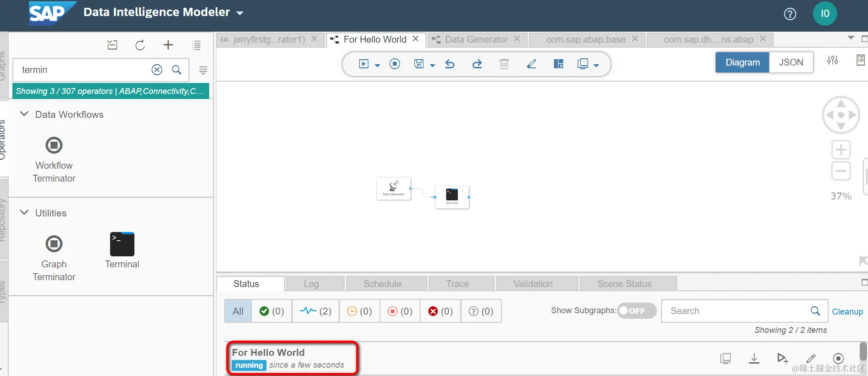
Task: Collapse the Data Workflows section
Action: [x=24, y=114]
